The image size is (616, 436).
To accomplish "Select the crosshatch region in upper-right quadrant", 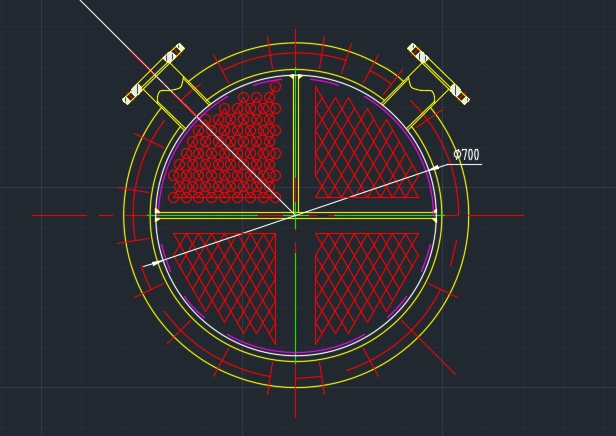I will tap(367, 142).
